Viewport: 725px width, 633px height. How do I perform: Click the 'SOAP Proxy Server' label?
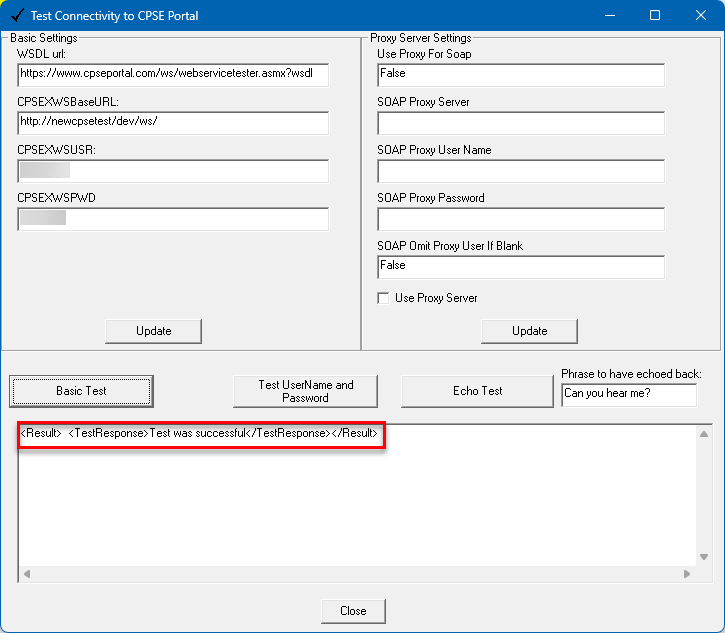tap(423, 102)
